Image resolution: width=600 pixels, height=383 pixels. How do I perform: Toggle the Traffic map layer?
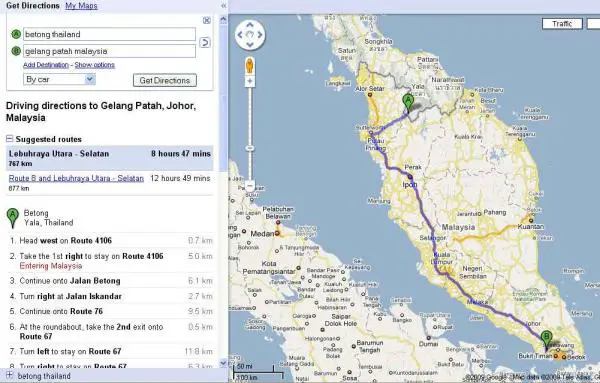tap(562, 24)
